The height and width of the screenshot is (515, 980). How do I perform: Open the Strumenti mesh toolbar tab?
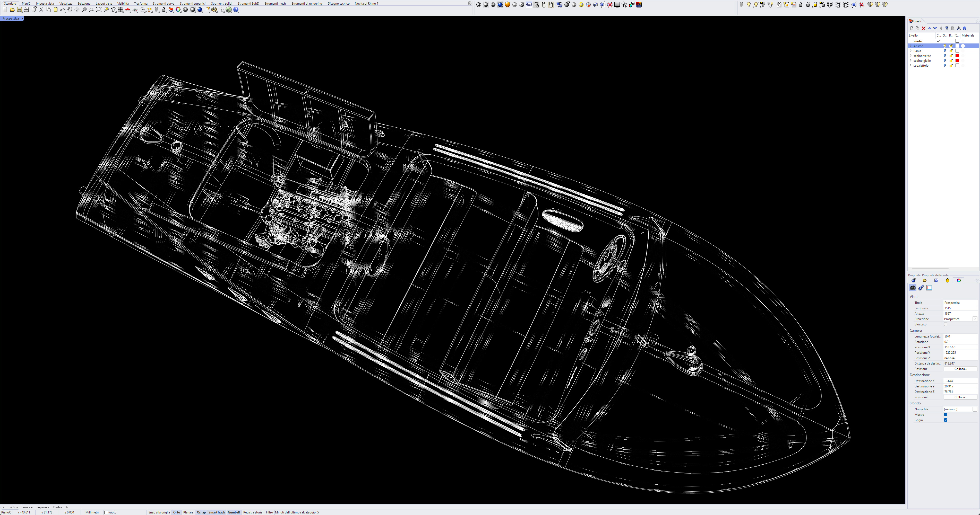click(275, 3)
